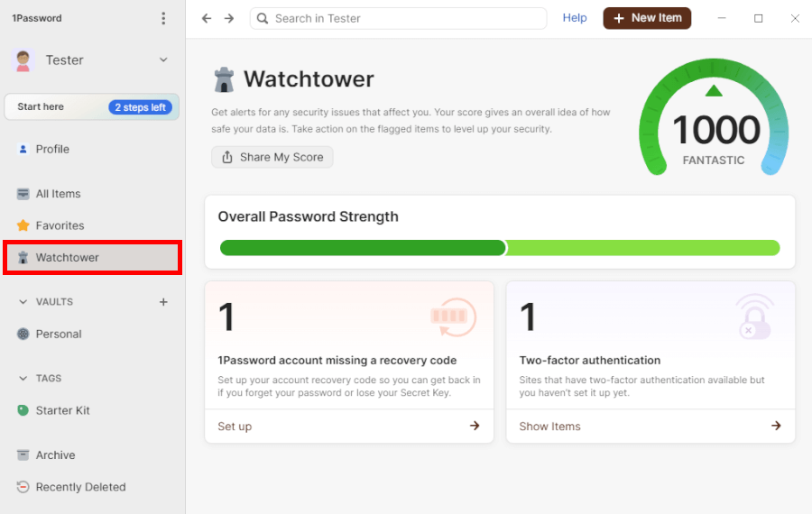Viewport: 812px width, 514px height.
Task: Click the search magnifier icon
Action: (x=263, y=19)
